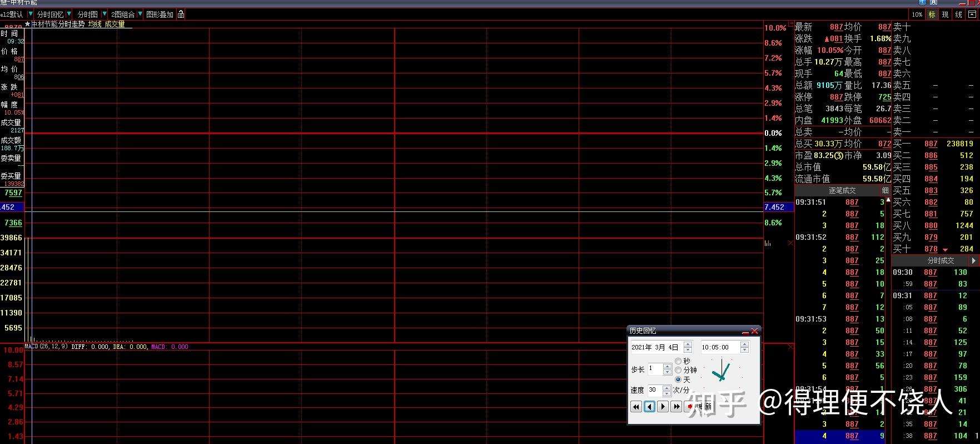Open dropdown arrow next to 默认
The height and width of the screenshot is (444, 980).
click(x=29, y=14)
